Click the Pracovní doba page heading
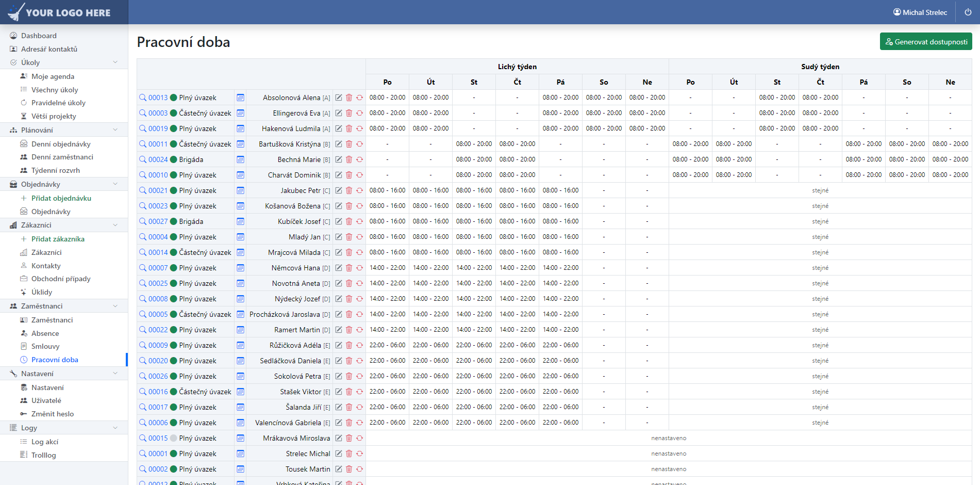 [184, 42]
